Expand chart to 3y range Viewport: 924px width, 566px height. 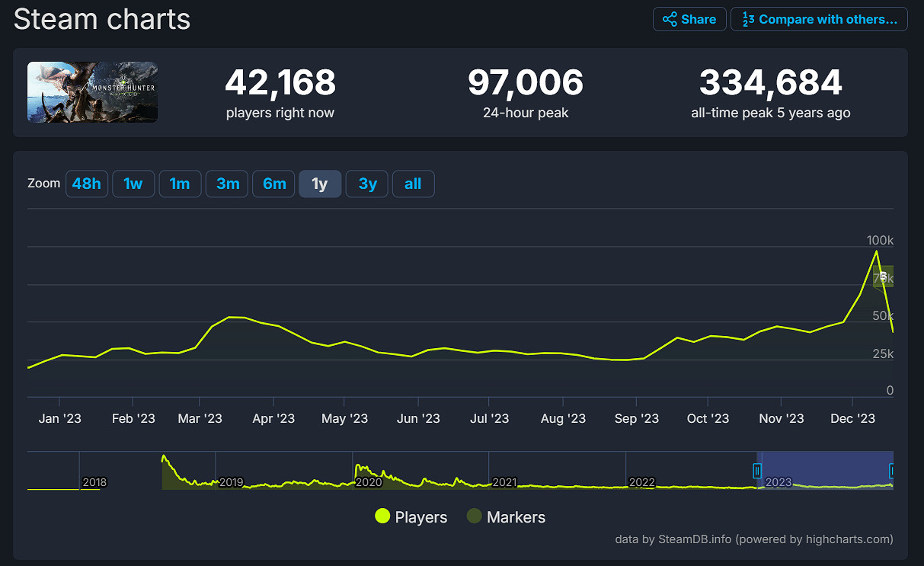[x=367, y=184]
